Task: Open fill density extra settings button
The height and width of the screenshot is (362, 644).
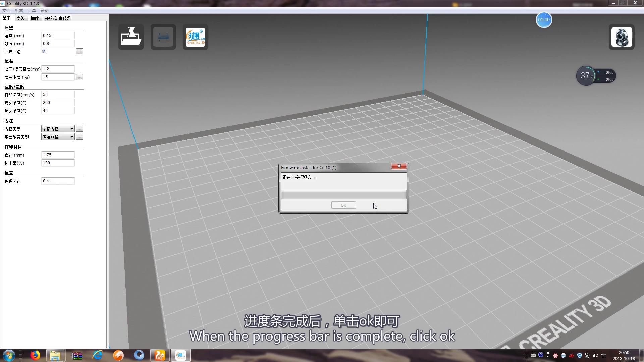Action: click(79, 77)
